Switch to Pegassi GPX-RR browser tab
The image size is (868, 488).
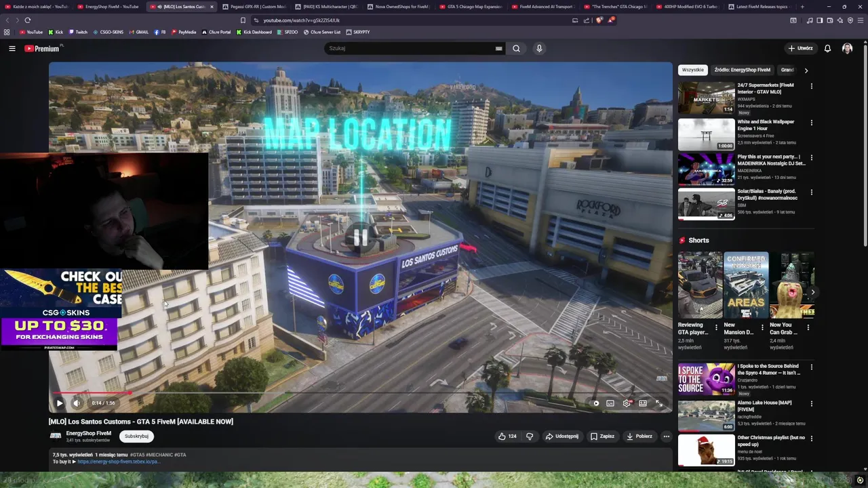(x=254, y=7)
